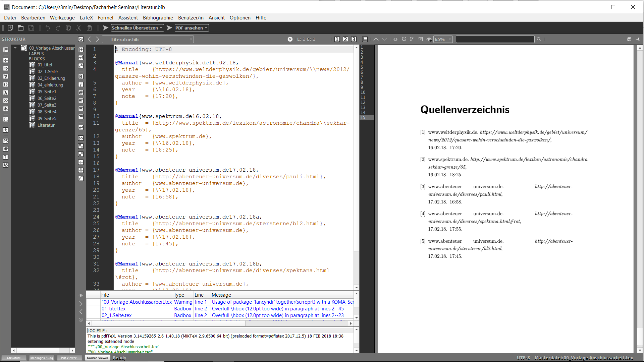The width and height of the screenshot is (644, 362).
Task: Select Literatur in the structure tree
Action: (46, 125)
